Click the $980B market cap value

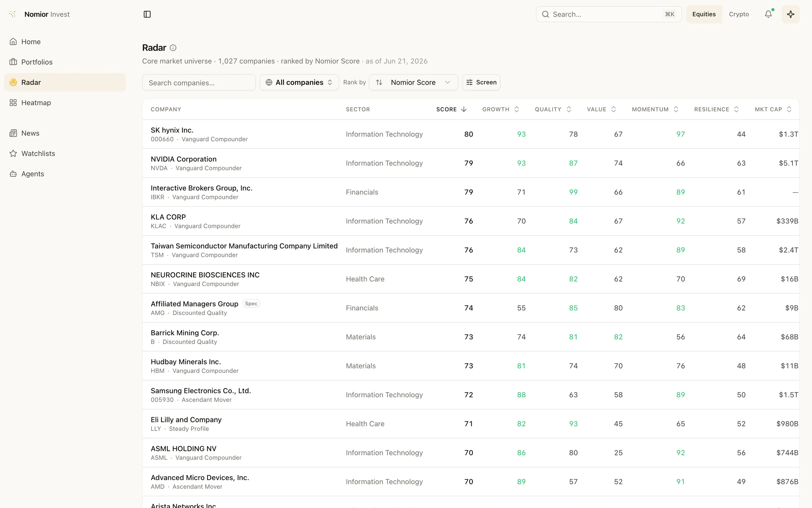[787, 424]
